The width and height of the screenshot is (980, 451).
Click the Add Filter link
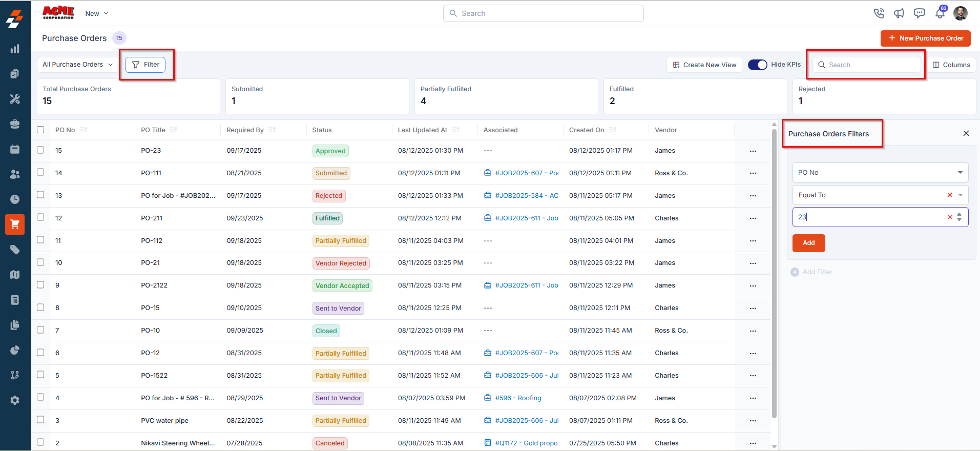[811, 272]
